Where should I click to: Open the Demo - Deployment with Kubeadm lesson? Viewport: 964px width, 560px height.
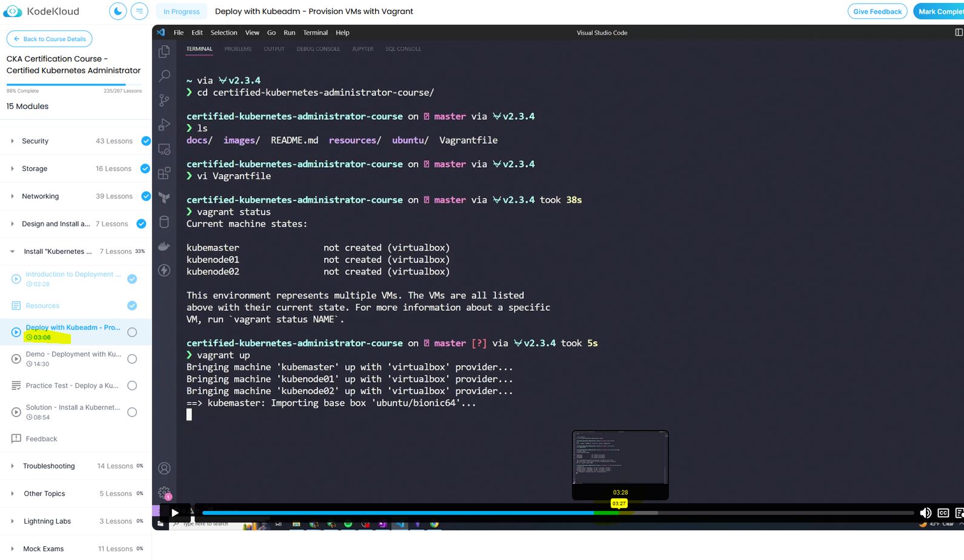(73, 354)
